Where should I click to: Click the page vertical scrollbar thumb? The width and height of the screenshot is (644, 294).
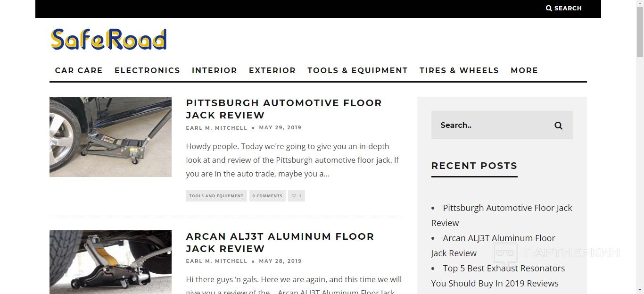[640, 32]
